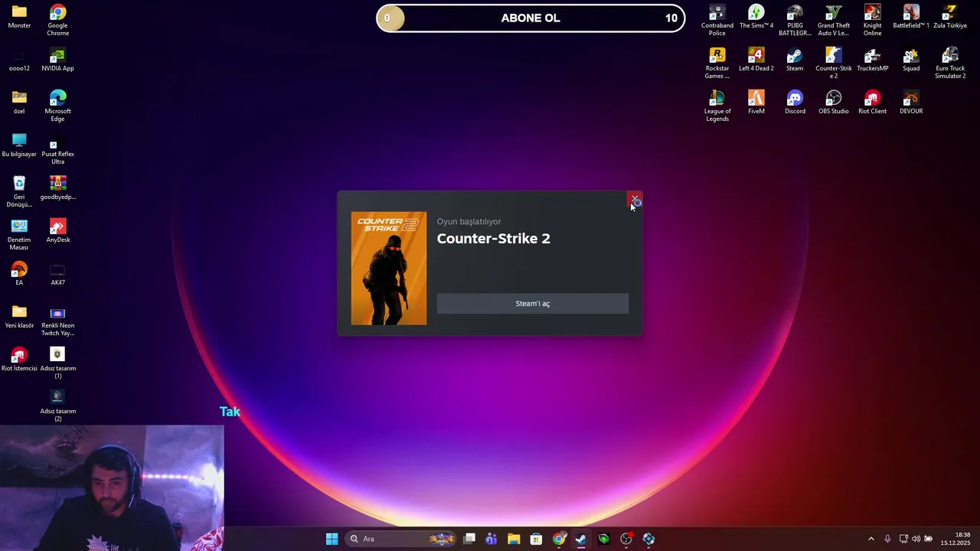Select Adsız tasarım (1) file icon
Image resolution: width=980 pixels, height=551 pixels.
point(57,363)
